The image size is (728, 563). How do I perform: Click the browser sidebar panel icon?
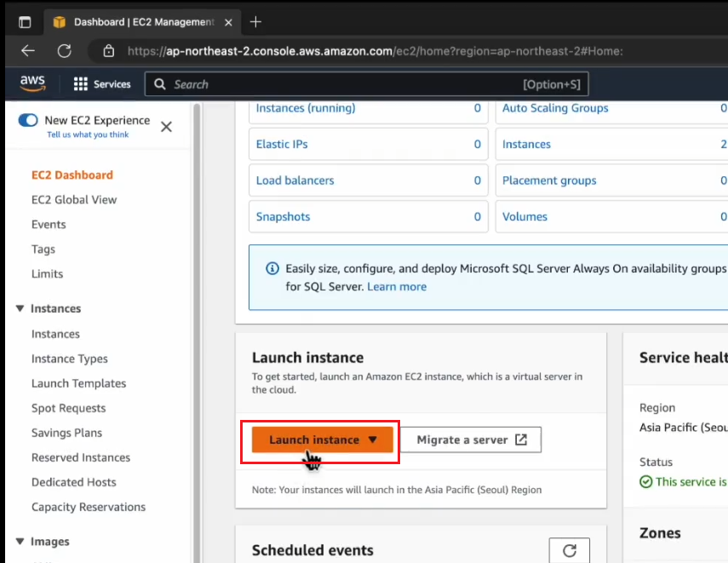[25, 22]
